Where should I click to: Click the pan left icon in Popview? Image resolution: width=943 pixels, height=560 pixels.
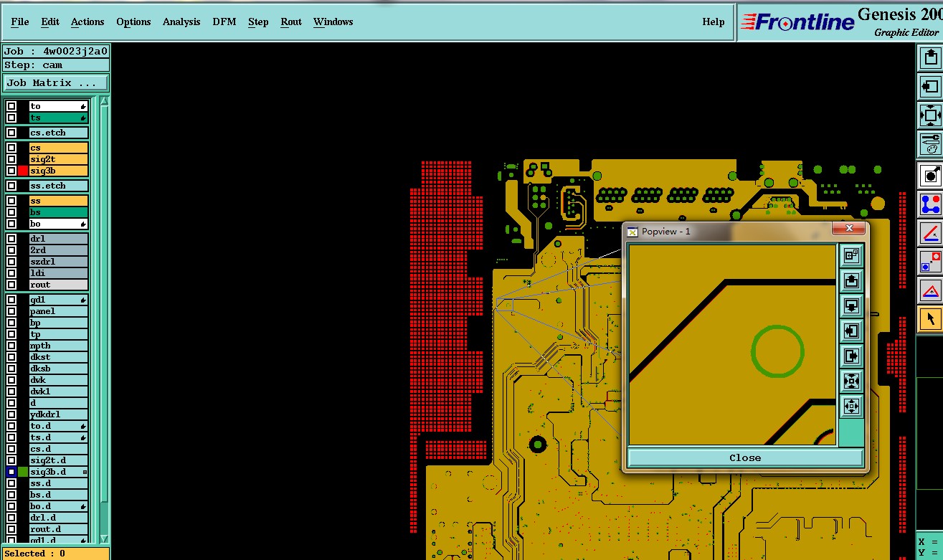tap(851, 331)
